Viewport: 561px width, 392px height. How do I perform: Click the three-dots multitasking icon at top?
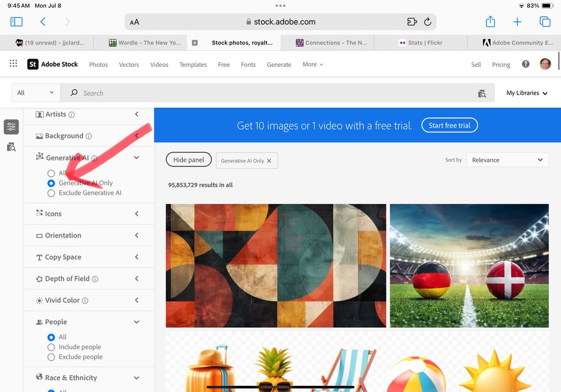point(281,6)
